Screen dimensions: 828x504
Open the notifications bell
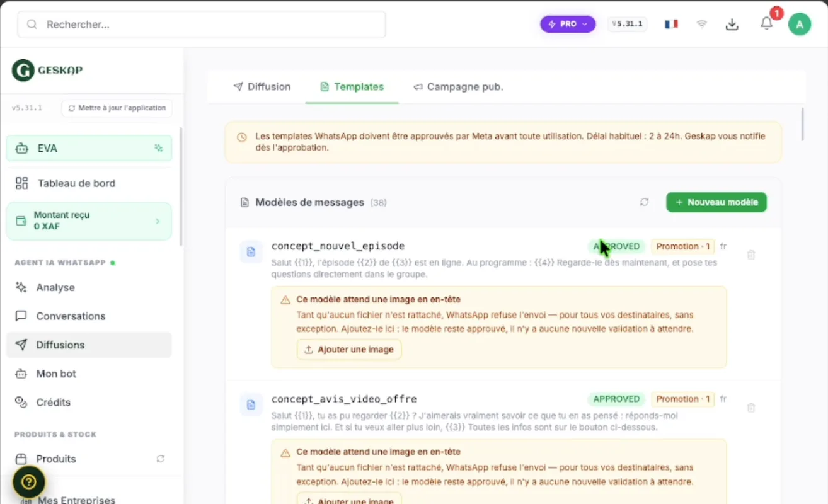click(x=766, y=23)
